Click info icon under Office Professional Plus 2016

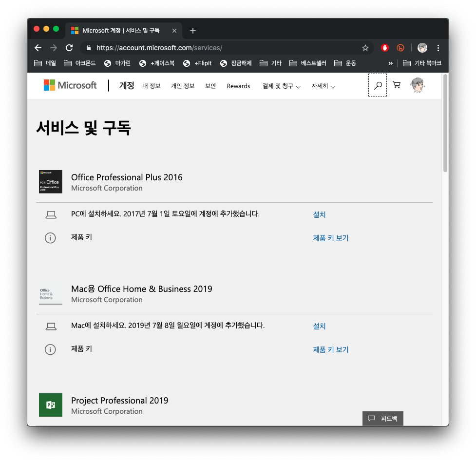tap(50, 238)
